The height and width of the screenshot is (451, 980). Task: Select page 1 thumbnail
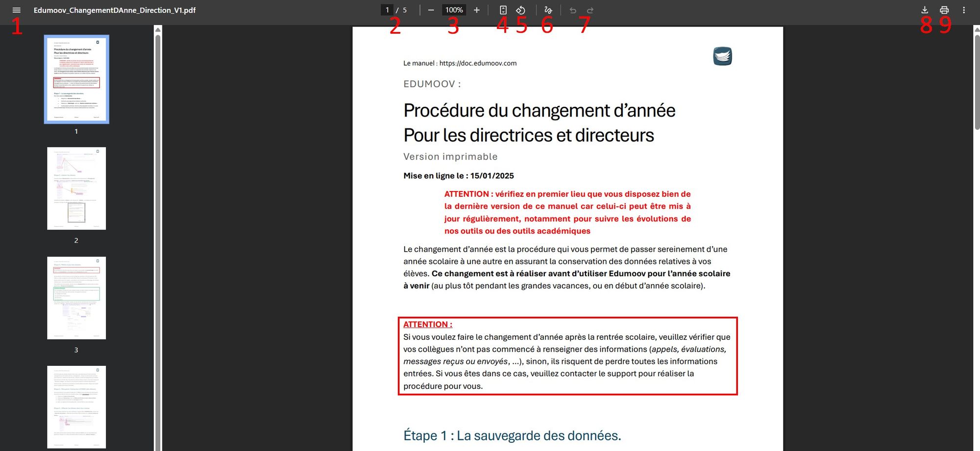76,79
